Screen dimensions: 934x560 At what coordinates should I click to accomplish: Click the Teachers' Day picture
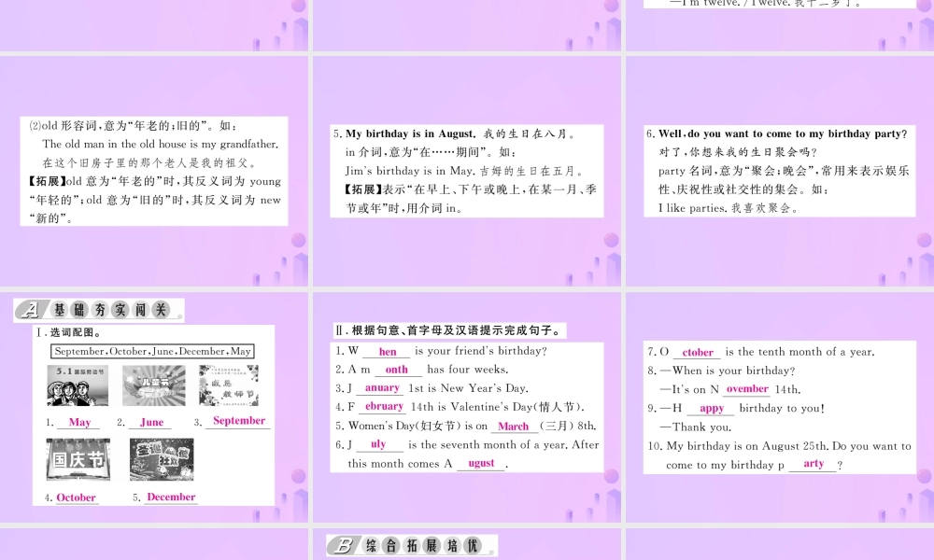229,385
